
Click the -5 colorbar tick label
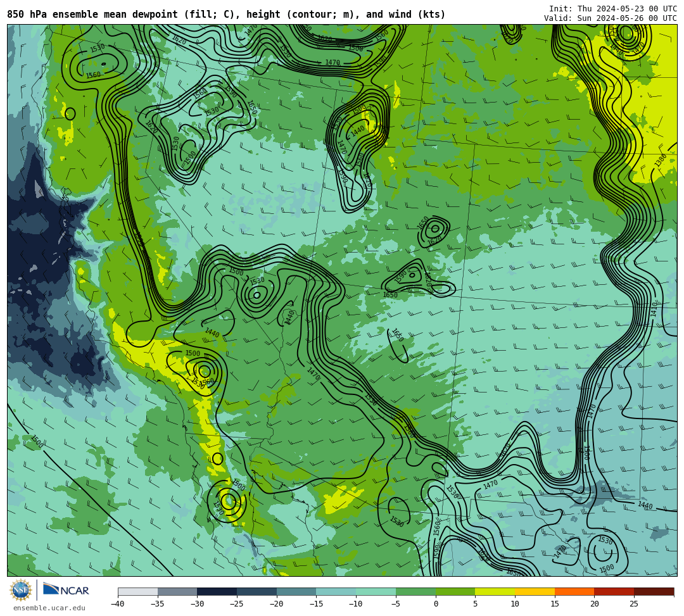tap(396, 604)
